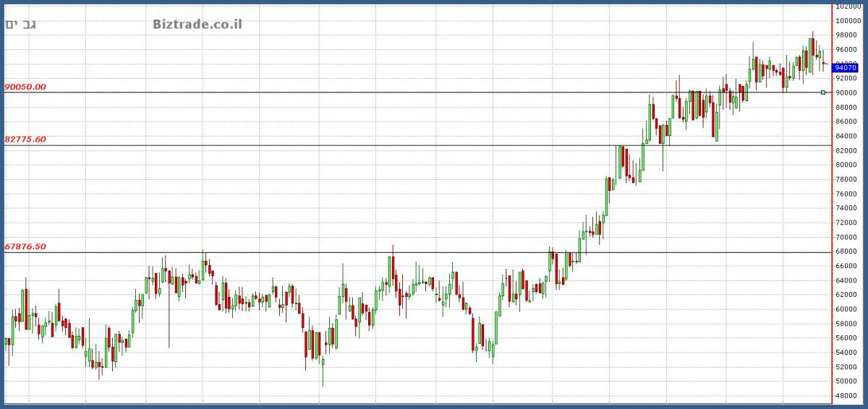Screen dimensions: 868x409
Task: Click the 100000 label on the price axis
Action: (846, 20)
